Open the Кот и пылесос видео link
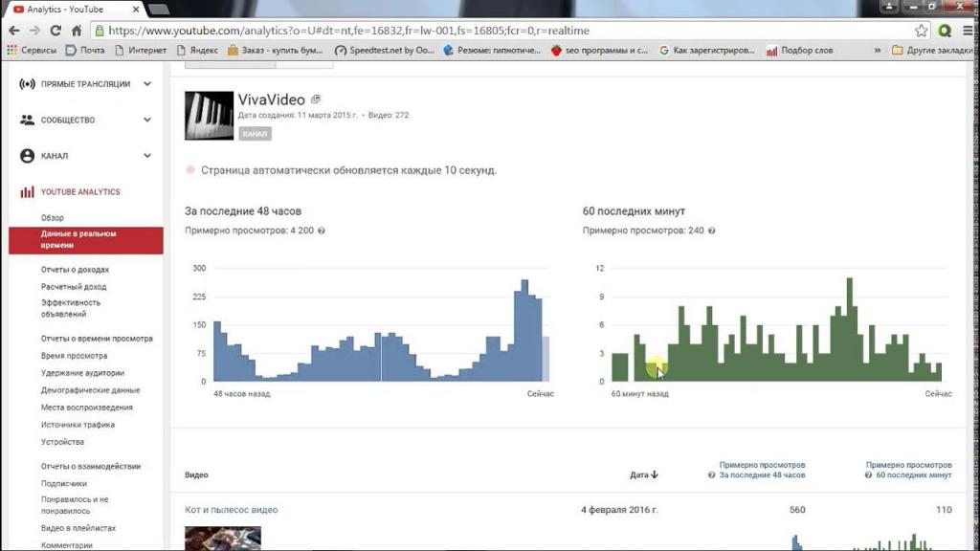980x551 pixels. 231,510
